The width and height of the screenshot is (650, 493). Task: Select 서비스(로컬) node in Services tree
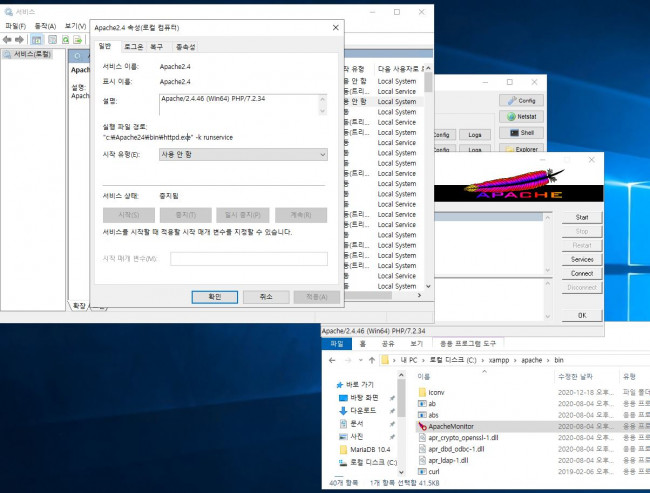coord(28,54)
